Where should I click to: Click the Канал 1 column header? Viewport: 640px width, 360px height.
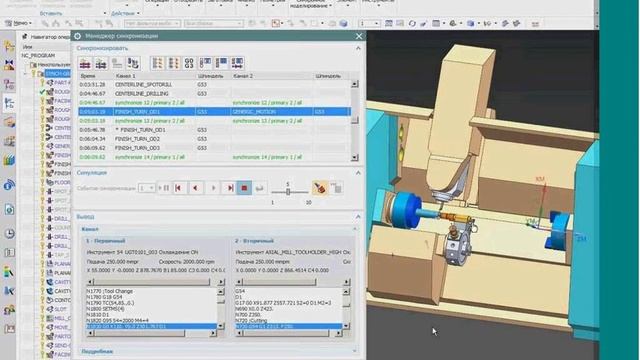(x=155, y=76)
